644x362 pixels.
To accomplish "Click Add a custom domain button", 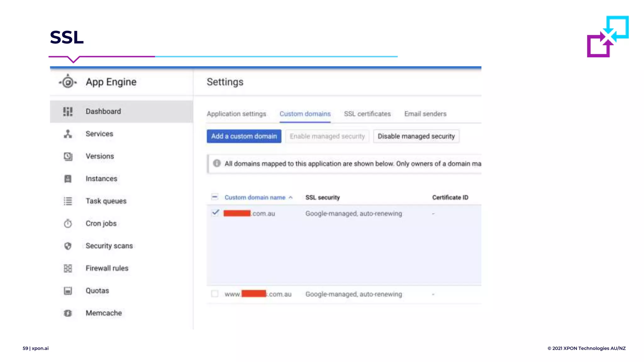I will 244,136.
